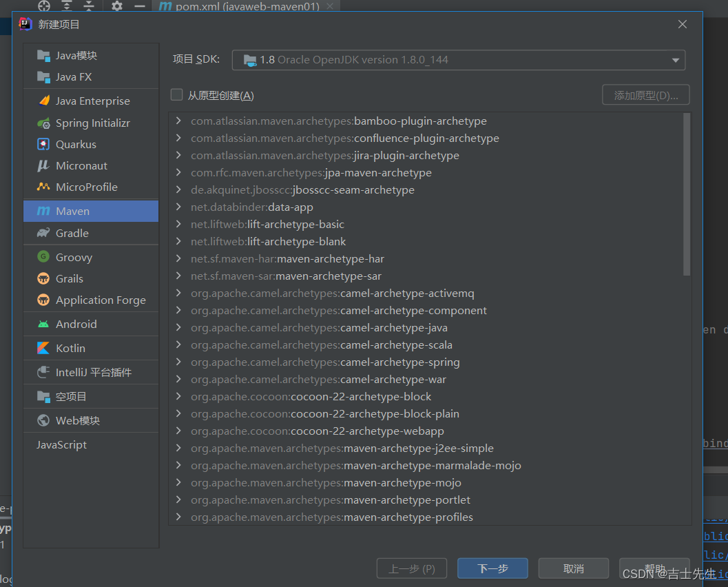Screen dimensions: 728x587
Task: Click the hide panel minus icon behind dialog
Action: tap(139, 6)
